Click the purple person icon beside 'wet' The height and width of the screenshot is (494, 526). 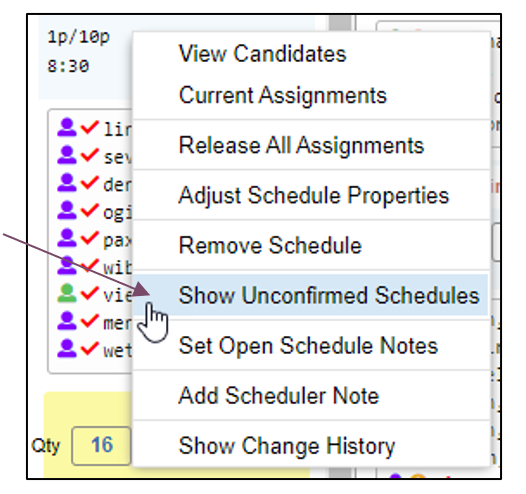click(67, 349)
